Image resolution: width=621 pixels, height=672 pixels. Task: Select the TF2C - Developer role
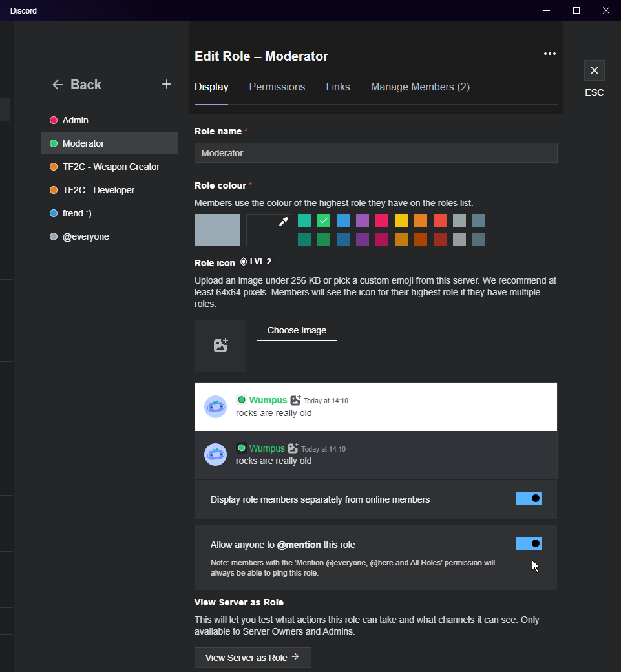pyautogui.click(x=110, y=190)
